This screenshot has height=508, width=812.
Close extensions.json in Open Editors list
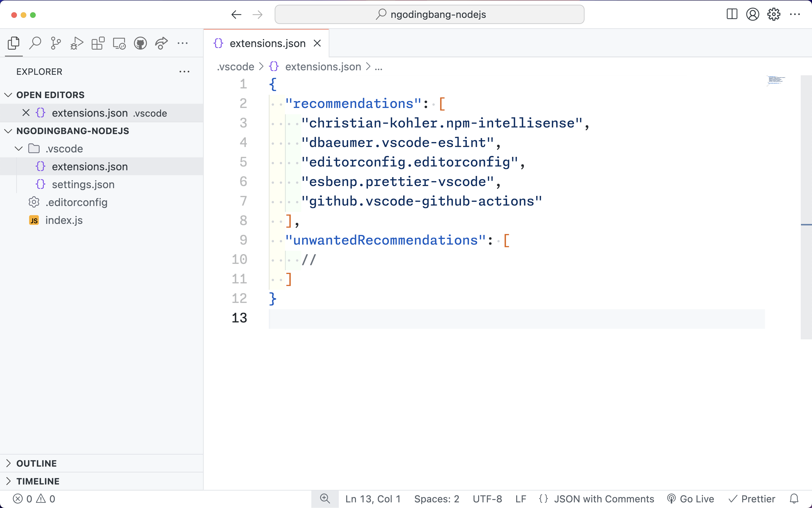(26, 113)
